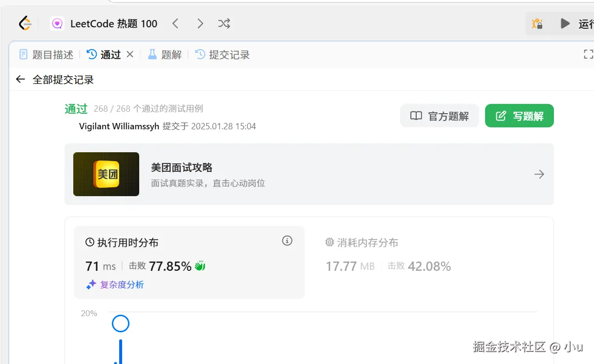Run code with the 运行 play button
Image resolution: width=594 pixels, height=364 pixels.
(x=577, y=23)
